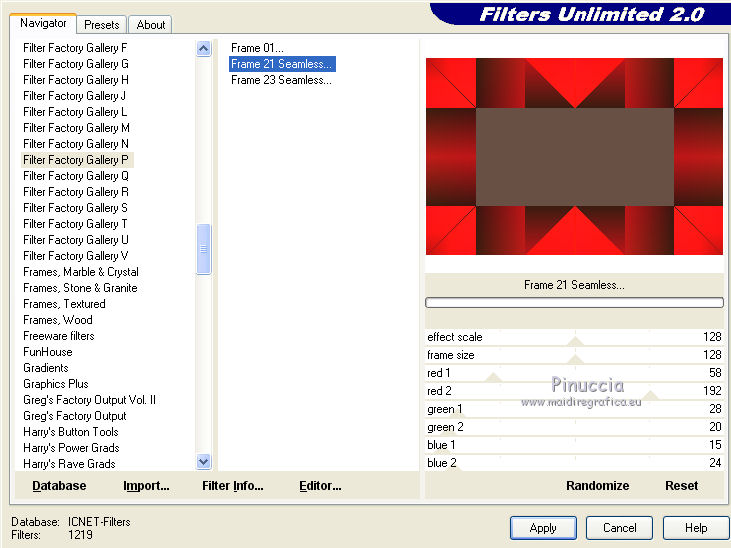731x548 pixels.
Task: Select Frames, Wood category
Action: click(58, 320)
